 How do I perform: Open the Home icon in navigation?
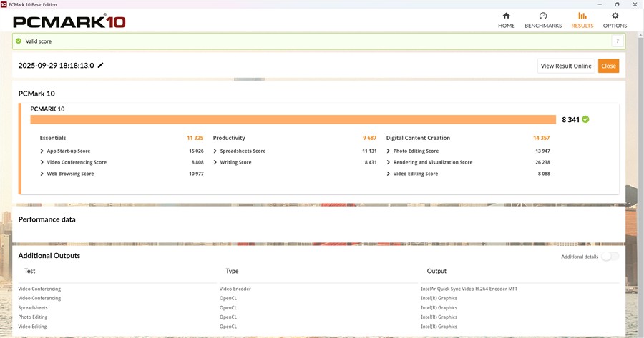click(506, 16)
